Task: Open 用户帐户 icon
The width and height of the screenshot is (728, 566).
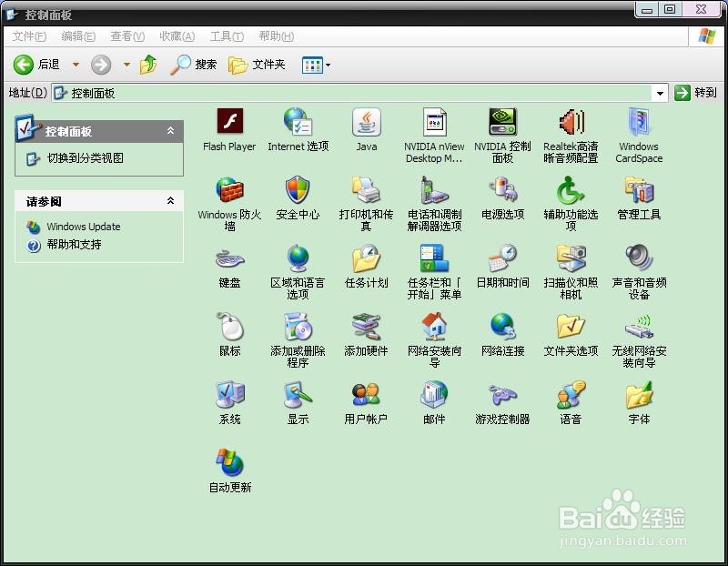Action: point(367,395)
